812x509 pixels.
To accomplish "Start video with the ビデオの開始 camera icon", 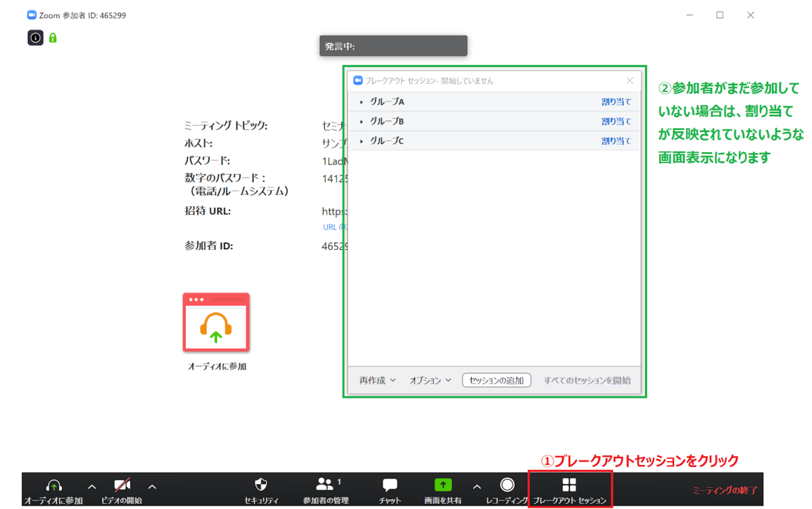I will coord(122,485).
